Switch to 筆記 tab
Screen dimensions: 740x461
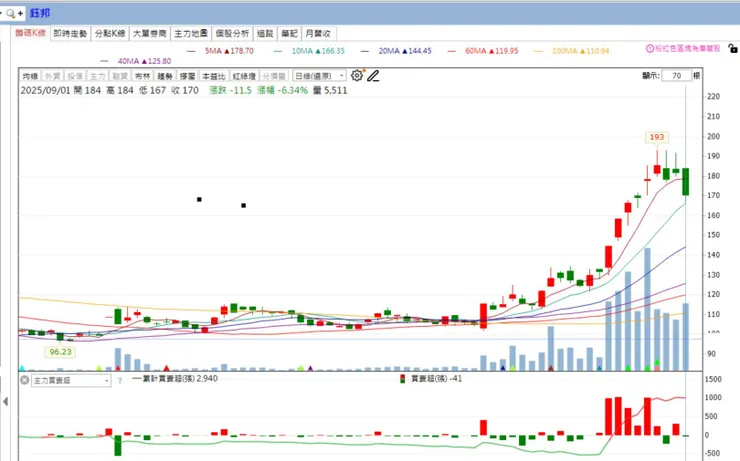[x=289, y=34]
